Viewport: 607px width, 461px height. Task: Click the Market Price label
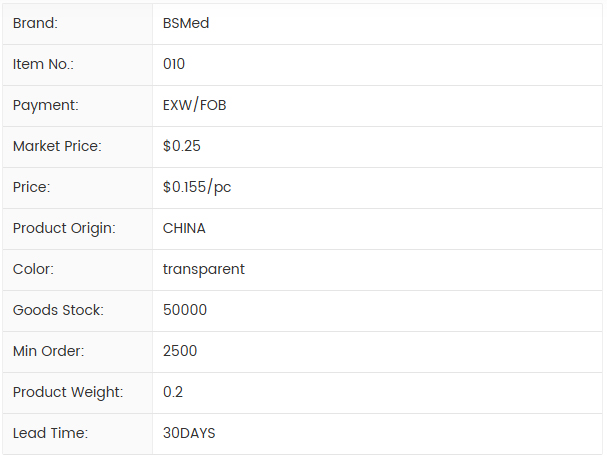pos(57,146)
